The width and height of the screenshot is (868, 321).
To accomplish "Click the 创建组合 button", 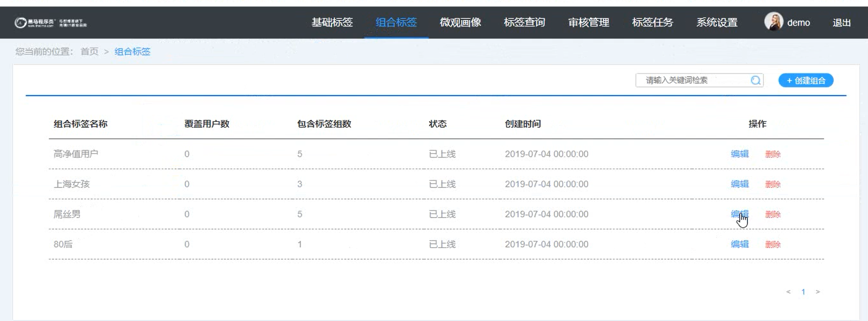I will click(x=806, y=80).
